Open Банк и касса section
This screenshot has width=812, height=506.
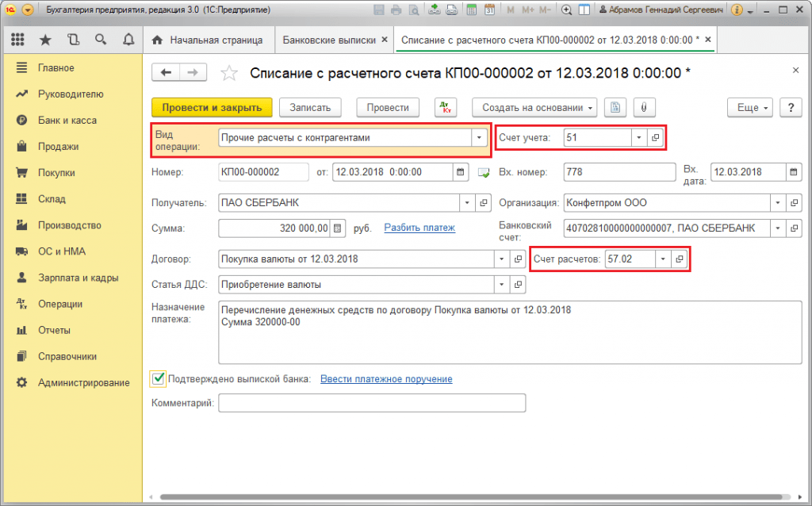[x=67, y=121]
